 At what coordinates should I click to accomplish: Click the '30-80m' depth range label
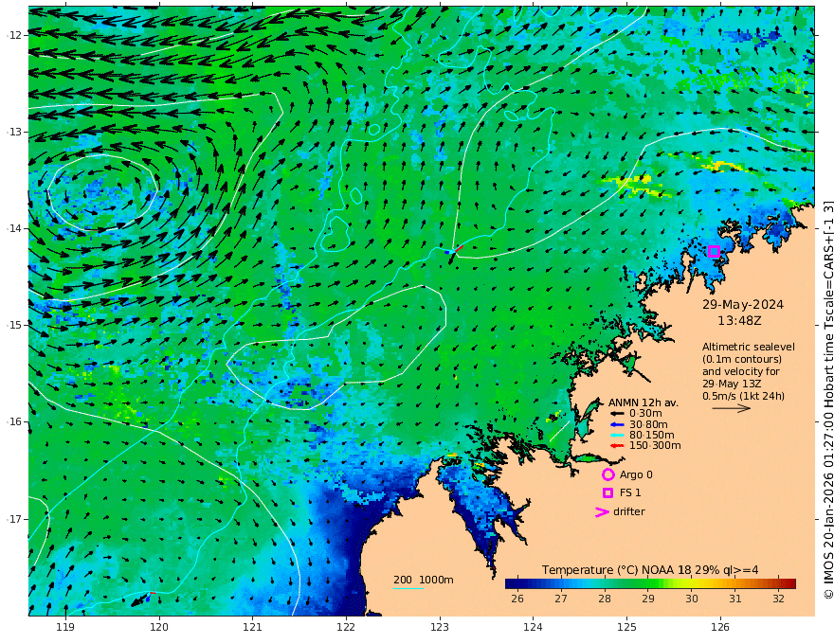click(648, 424)
